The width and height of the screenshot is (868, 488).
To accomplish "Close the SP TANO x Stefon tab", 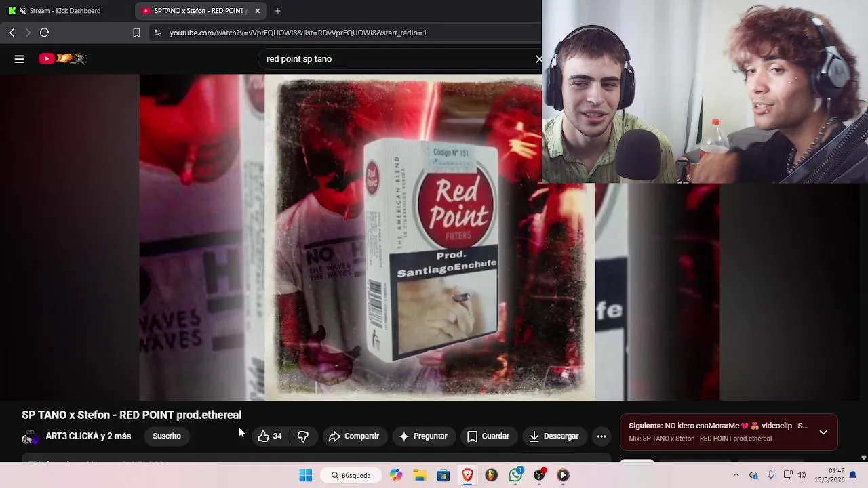I will click(x=258, y=11).
